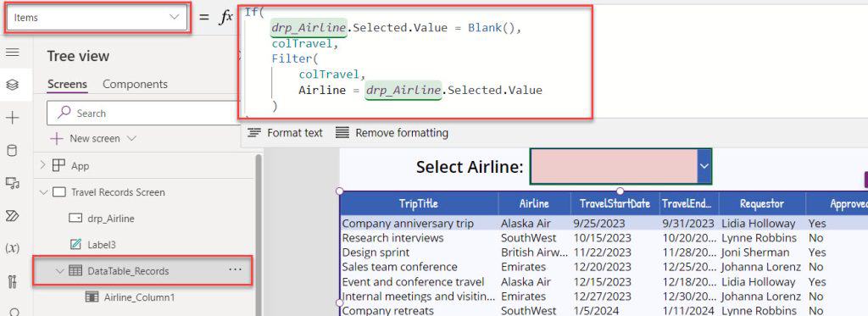This screenshot has height=316, width=868.
Task: Click the 'Research interviews' cell
Action: [393, 238]
